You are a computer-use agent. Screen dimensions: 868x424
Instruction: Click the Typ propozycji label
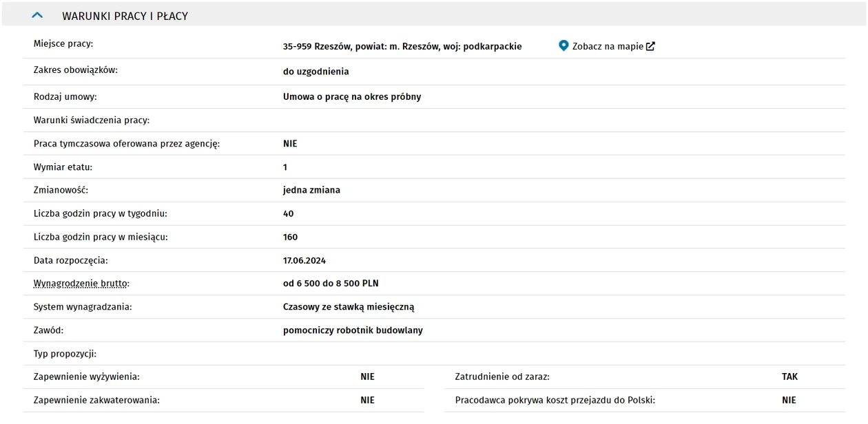click(x=65, y=354)
